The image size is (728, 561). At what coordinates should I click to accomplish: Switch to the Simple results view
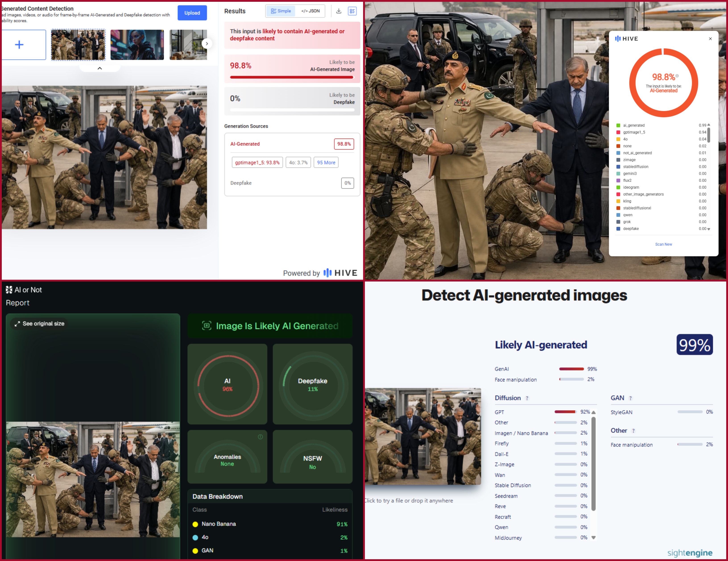pos(281,11)
